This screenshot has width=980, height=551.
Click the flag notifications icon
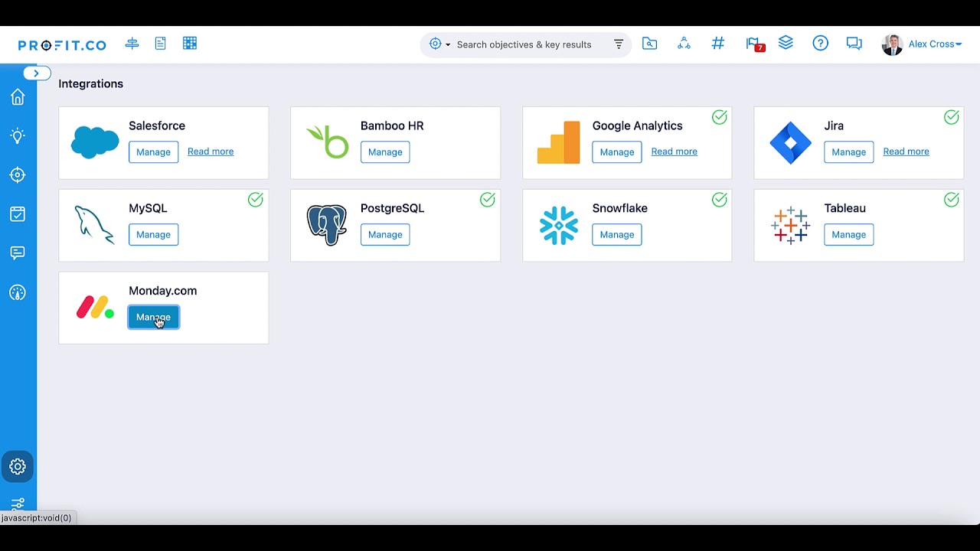[x=754, y=44]
